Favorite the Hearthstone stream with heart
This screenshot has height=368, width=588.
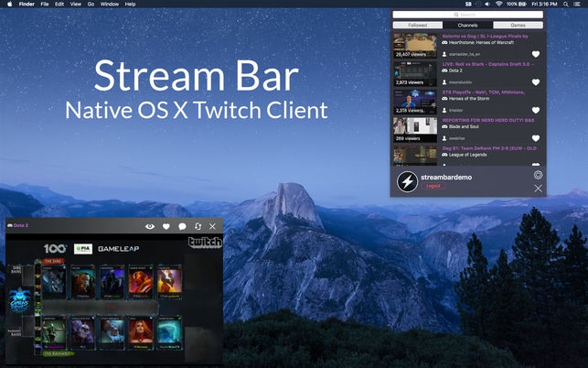click(x=536, y=54)
